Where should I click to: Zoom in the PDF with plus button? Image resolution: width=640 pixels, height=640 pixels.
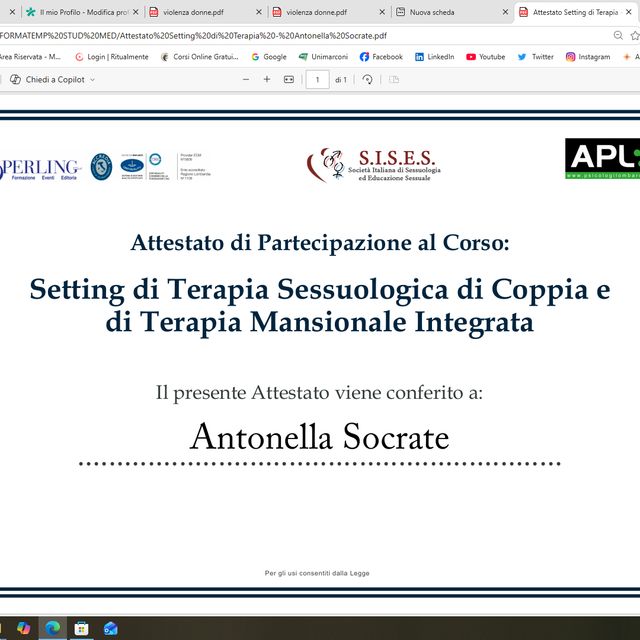coord(267,80)
